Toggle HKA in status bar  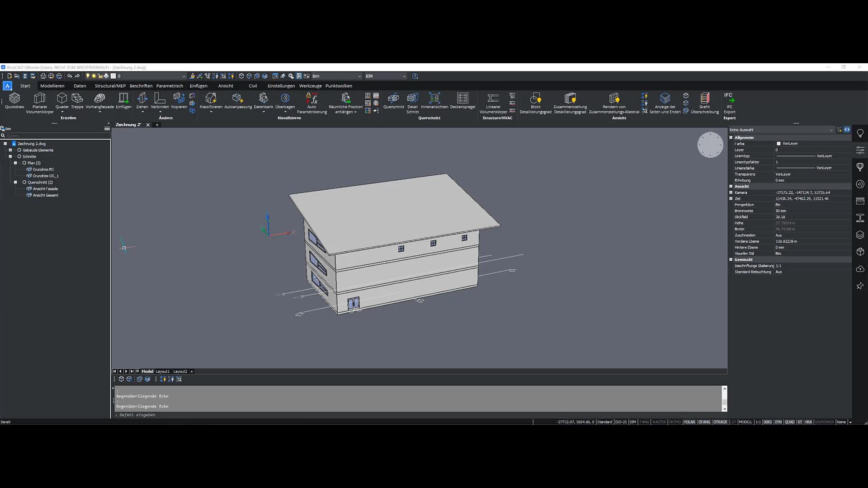pos(808,422)
